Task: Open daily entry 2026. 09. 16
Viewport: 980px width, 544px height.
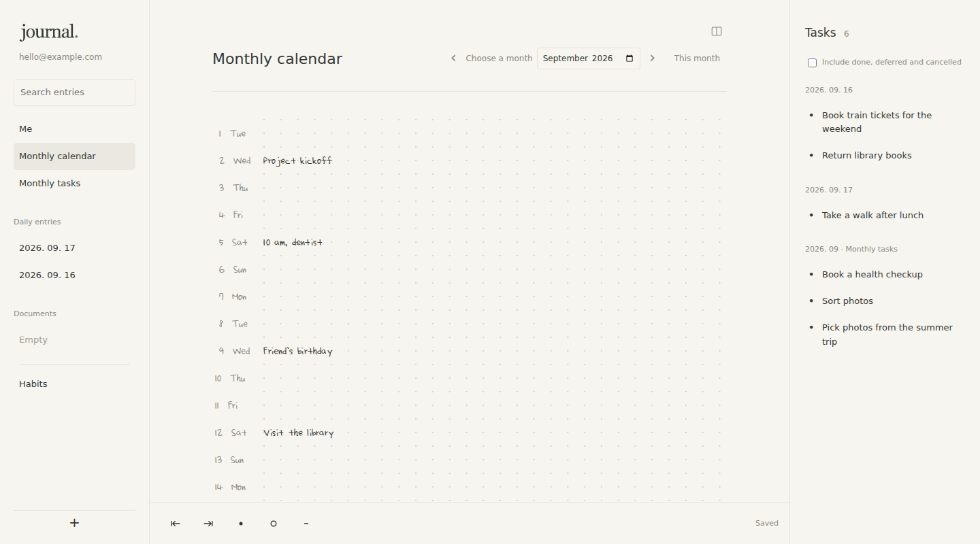Action: (74, 275)
